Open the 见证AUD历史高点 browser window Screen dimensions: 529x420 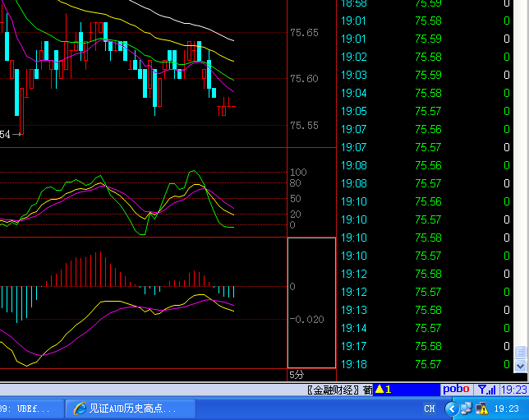coord(131,408)
